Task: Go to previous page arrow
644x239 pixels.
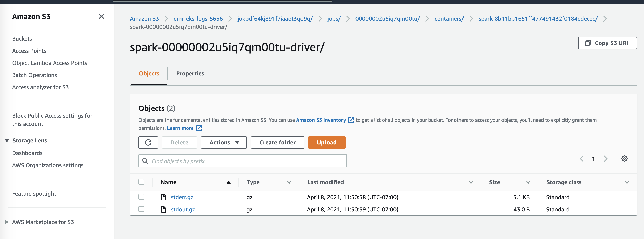Action: point(581,159)
